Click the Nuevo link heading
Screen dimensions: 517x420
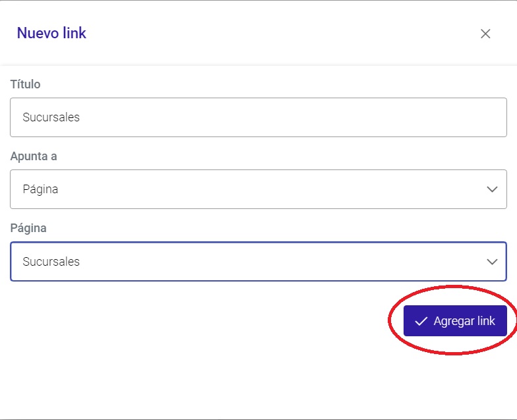[x=51, y=33]
